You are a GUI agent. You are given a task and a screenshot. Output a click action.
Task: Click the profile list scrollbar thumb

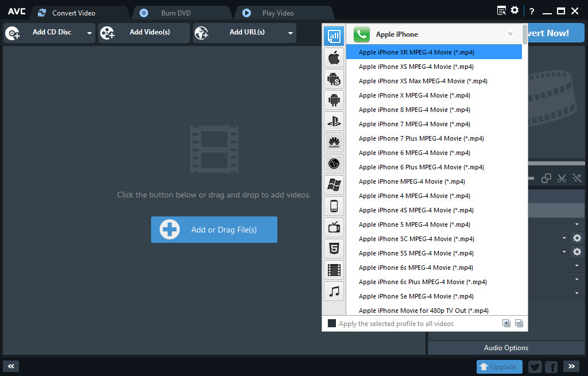pyautogui.click(x=525, y=34)
